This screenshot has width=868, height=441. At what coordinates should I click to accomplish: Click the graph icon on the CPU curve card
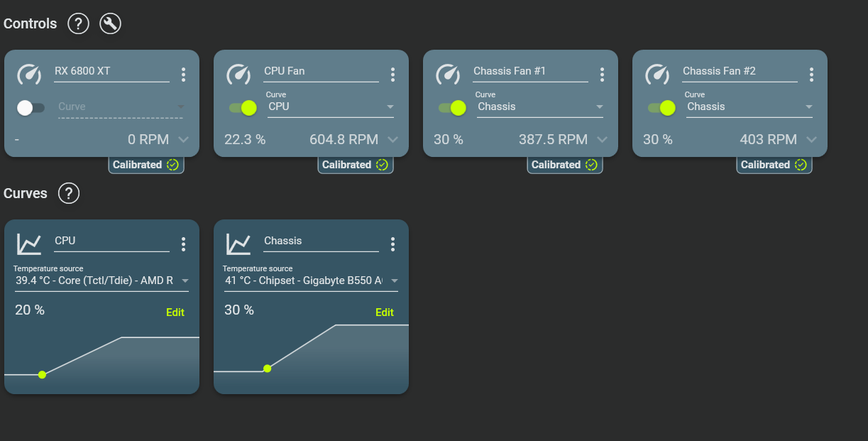coord(29,244)
